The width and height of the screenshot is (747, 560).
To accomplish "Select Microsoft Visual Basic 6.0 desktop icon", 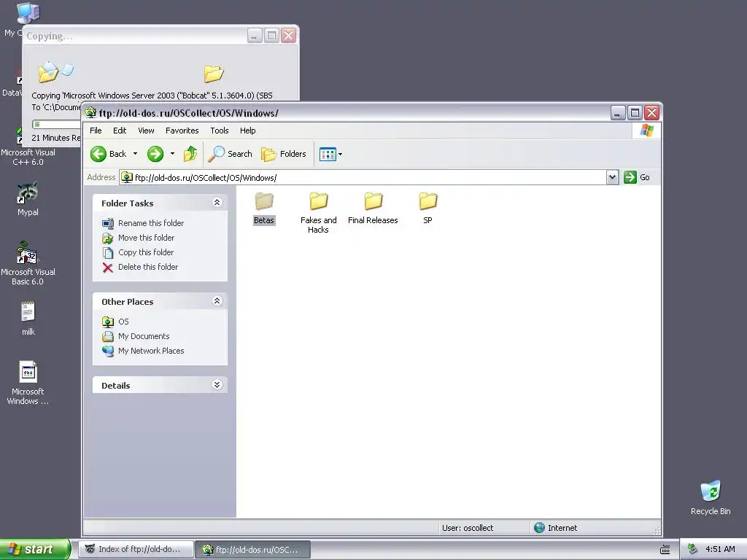I will coord(28,262).
